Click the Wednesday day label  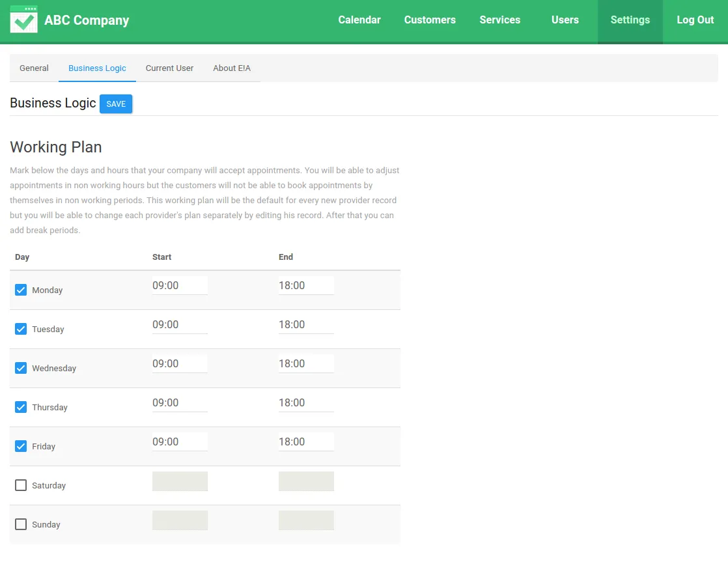tap(54, 369)
